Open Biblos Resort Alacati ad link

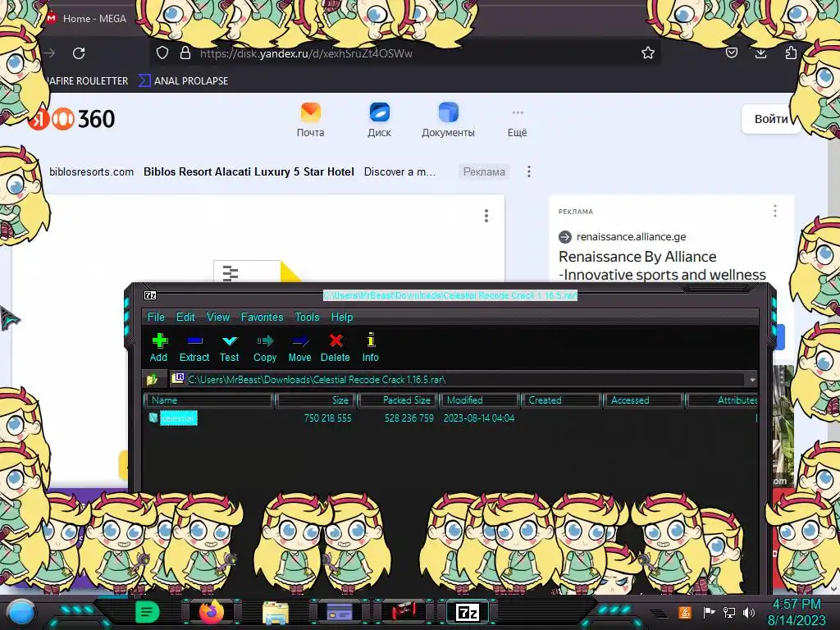tap(249, 172)
